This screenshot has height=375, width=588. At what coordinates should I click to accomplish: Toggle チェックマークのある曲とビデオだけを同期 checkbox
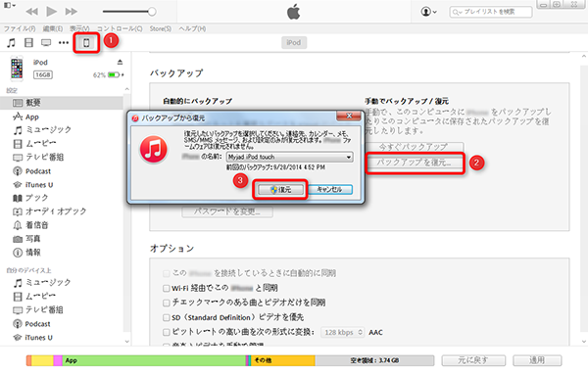click(167, 303)
